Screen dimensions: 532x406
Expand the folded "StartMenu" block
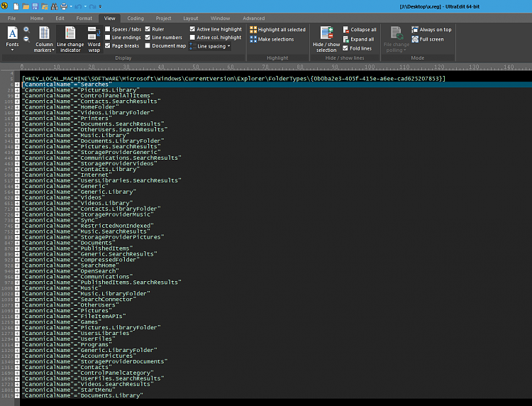click(x=17, y=390)
